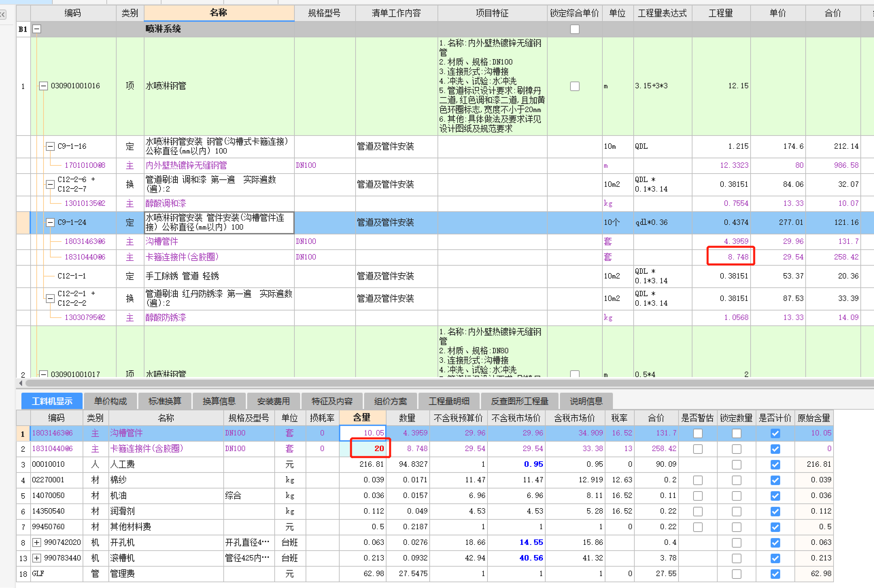Switch to the 特征及内容 tab

[332, 401]
